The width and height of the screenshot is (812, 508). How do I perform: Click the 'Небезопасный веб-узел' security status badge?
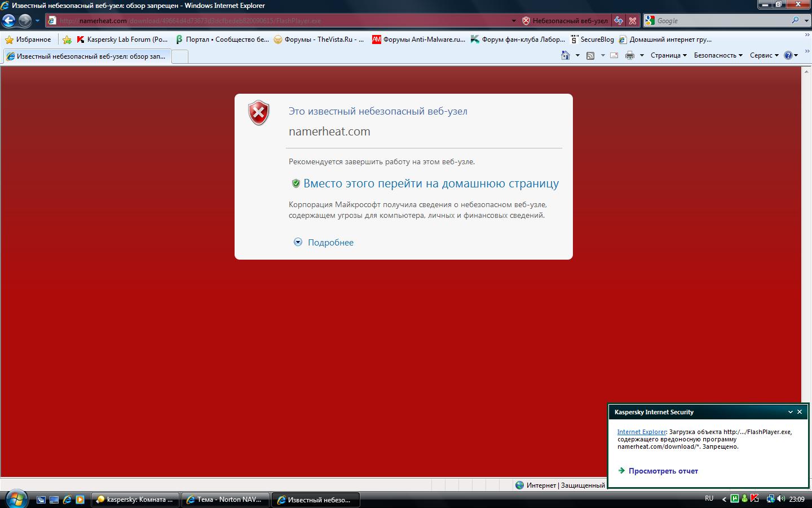[565, 21]
